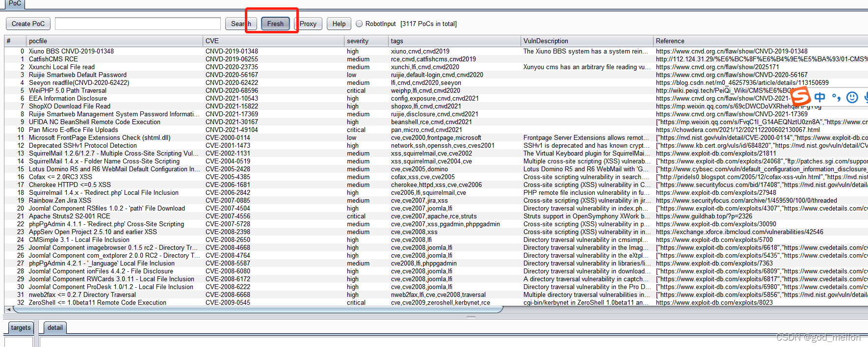Select row Microsoft FrontPage Extensions Check
This screenshot has width=868, height=347.
[436, 137]
